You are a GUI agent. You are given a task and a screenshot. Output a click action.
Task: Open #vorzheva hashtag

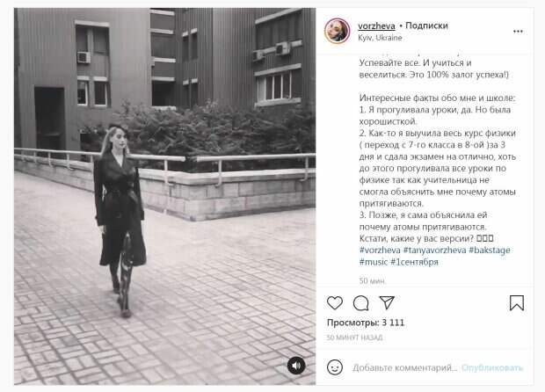[x=380, y=250]
